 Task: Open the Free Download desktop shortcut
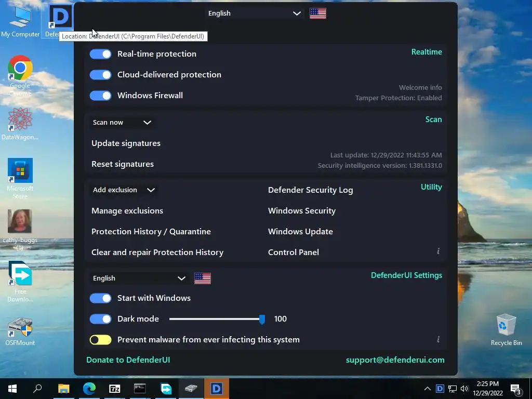pos(20,281)
